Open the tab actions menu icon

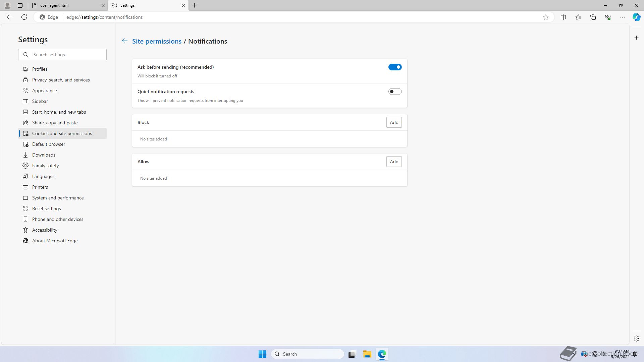tap(20, 5)
